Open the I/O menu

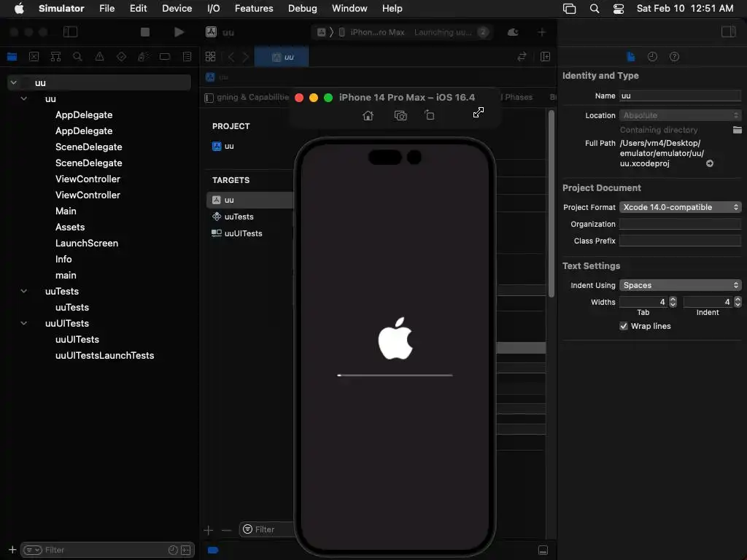(x=214, y=8)
